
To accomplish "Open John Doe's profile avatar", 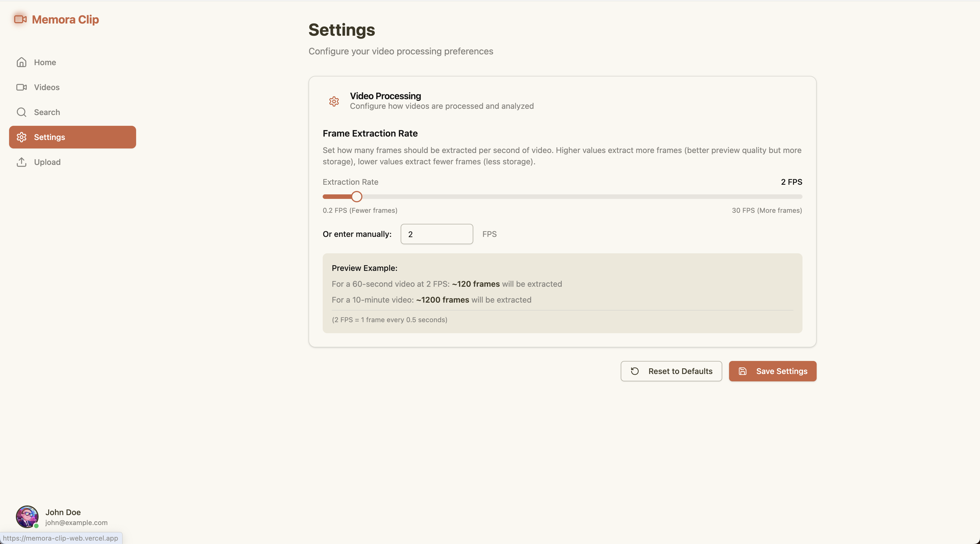I will 27,517.
